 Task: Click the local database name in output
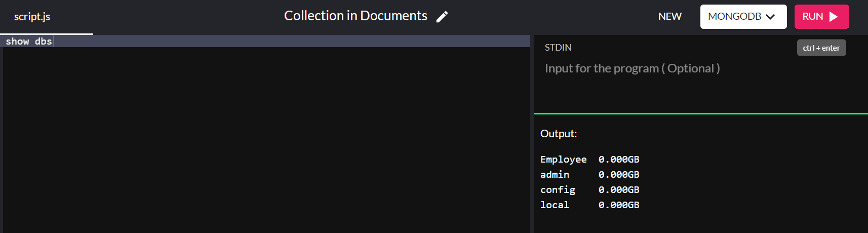pos(555,205)
